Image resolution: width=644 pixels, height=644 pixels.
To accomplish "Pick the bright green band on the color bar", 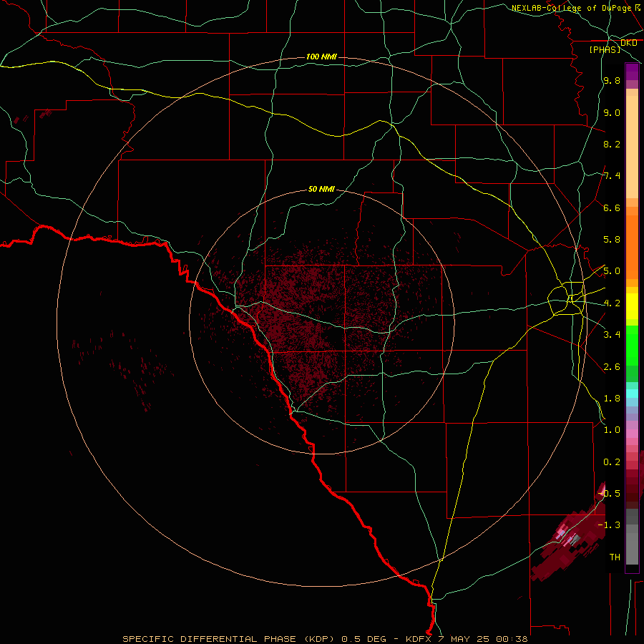I will (632, 346).
